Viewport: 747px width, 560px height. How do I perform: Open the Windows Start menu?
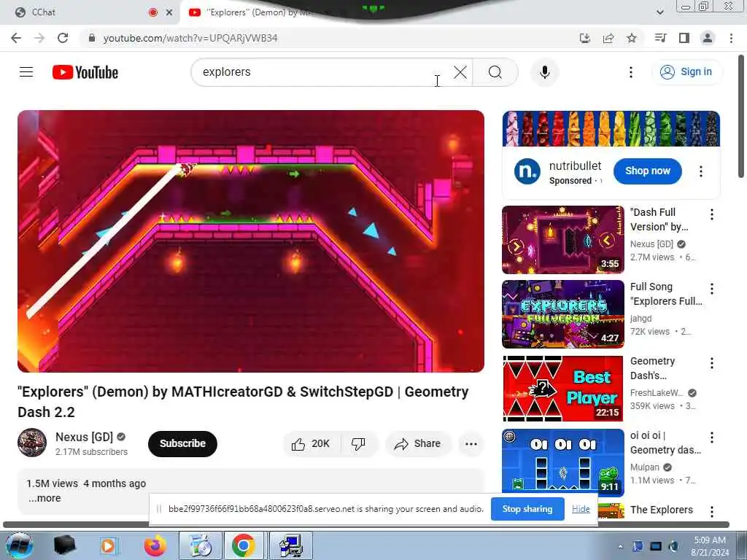(x=19, y=545)
